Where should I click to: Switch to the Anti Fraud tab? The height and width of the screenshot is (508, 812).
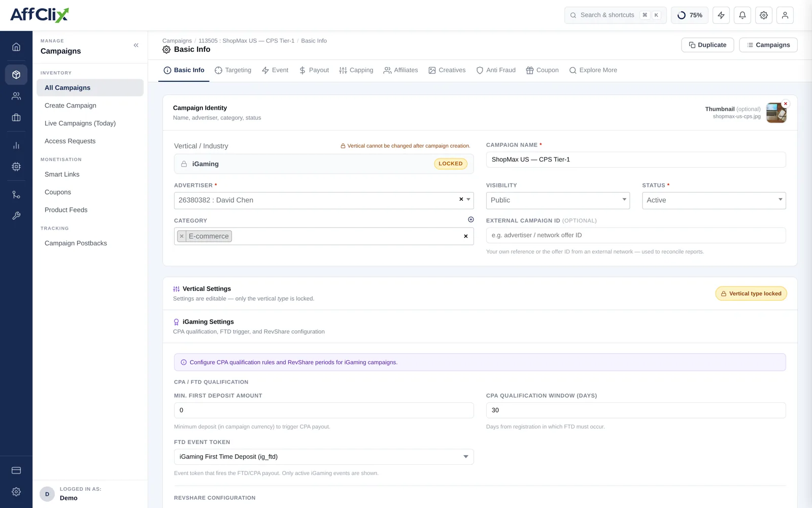[x=496, y=70]
